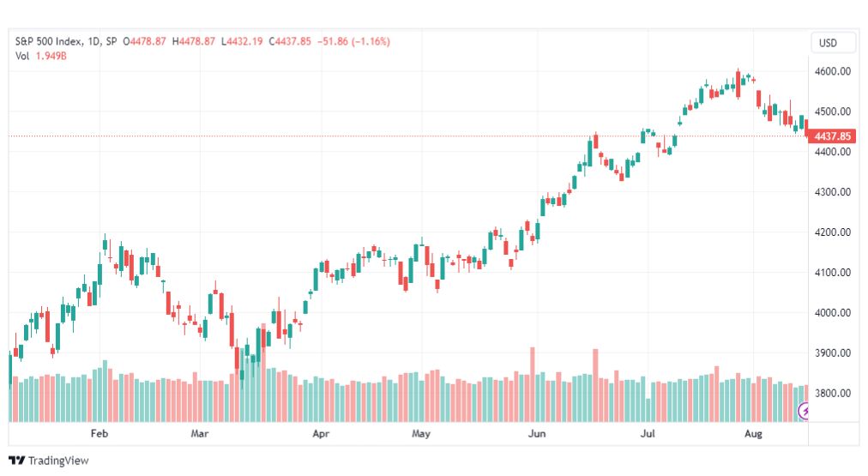Click the 4200.00 price scale label
Screen dimensions: 868x476
pos(833,232)
